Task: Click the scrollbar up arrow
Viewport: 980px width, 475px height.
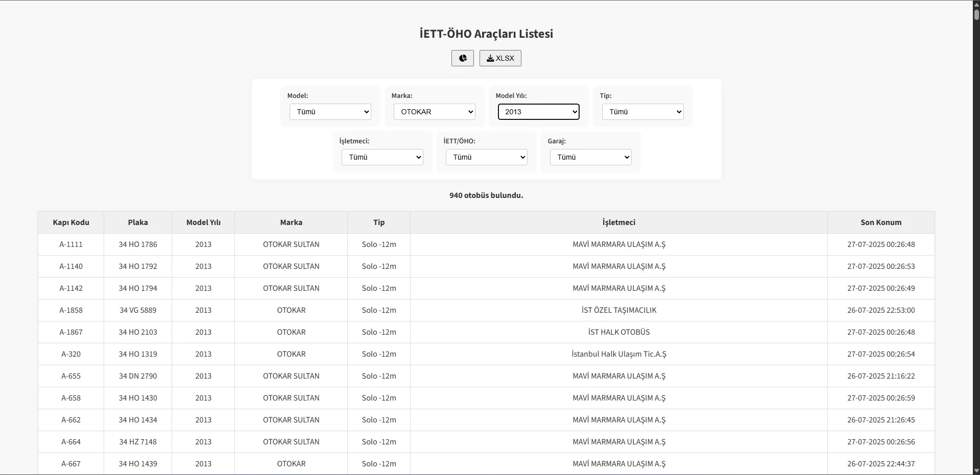Action: click(976, 5)
